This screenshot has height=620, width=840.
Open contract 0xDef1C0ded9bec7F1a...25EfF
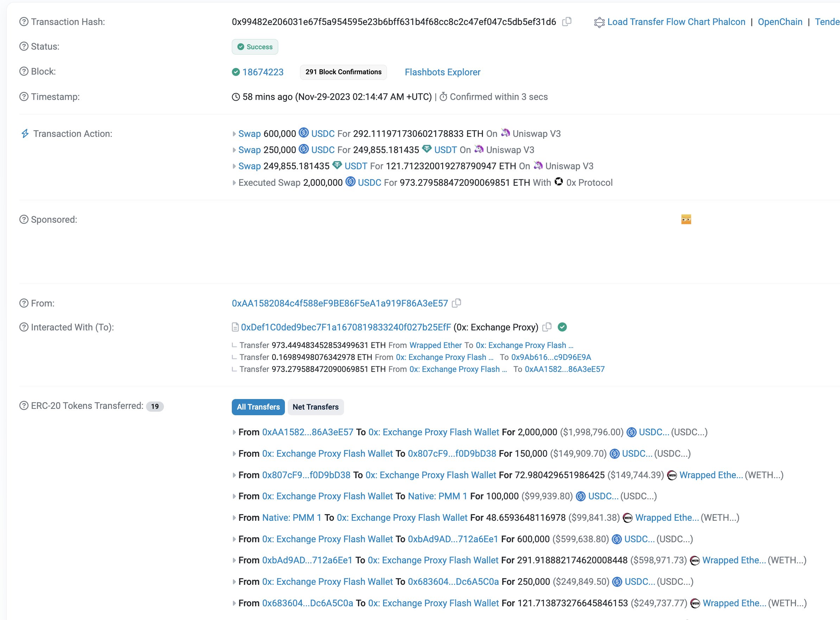[345, 327]
